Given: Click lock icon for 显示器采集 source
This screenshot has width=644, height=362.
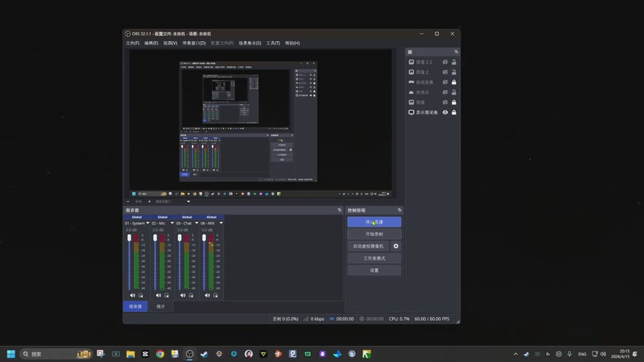Looking at the screenshot, I should coord(454,113).
